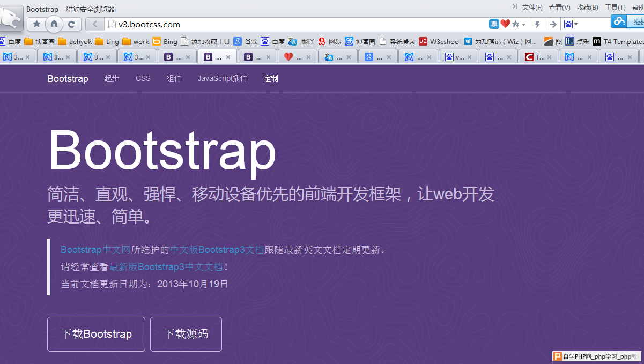
Task: Click the blue ticket icon in the address bar
Action: [x=494, y=24]
